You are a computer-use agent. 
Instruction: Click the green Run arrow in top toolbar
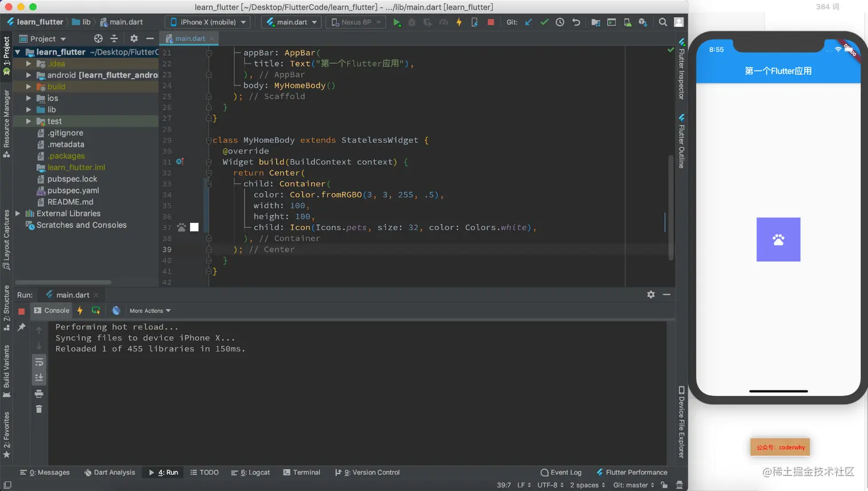[x=396, y=22]
